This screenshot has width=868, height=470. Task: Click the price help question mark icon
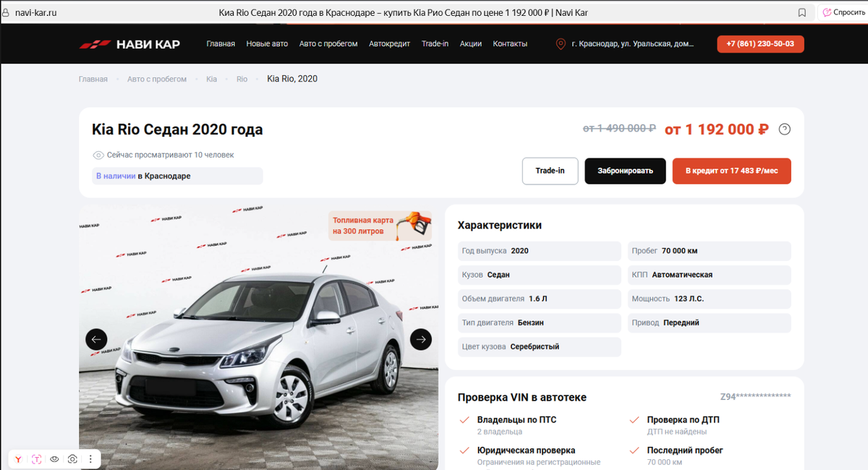pyautogui.click(x=785, y=129)
